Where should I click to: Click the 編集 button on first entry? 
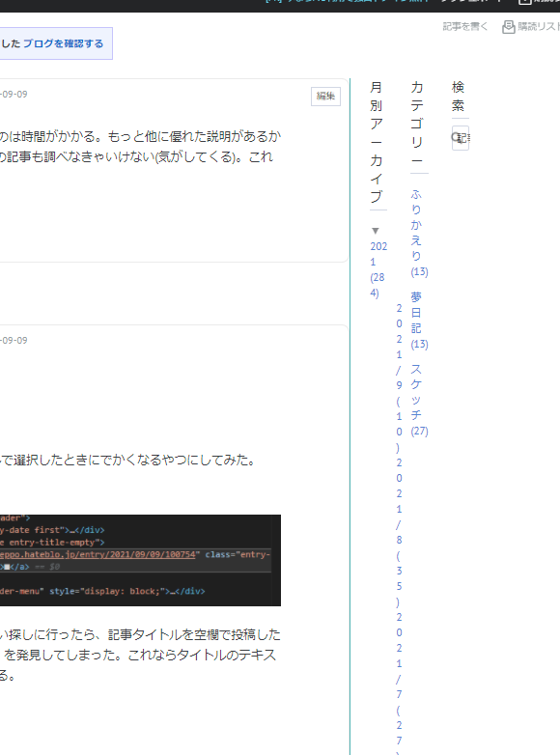pos(325,97)
